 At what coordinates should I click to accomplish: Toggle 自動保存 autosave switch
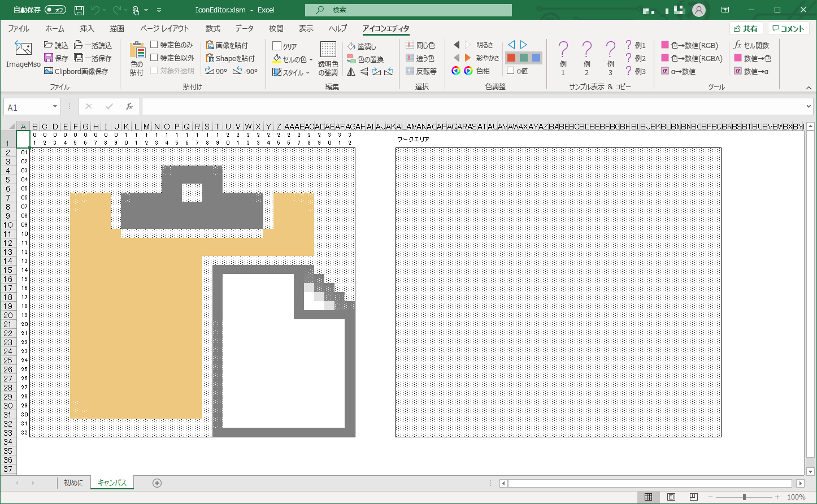click(55, 10)
